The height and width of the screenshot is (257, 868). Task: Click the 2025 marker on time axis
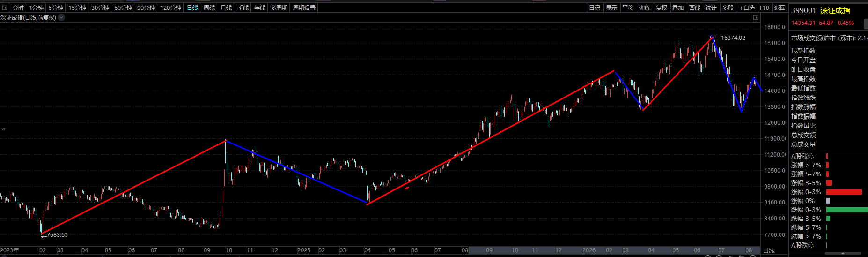304,250
